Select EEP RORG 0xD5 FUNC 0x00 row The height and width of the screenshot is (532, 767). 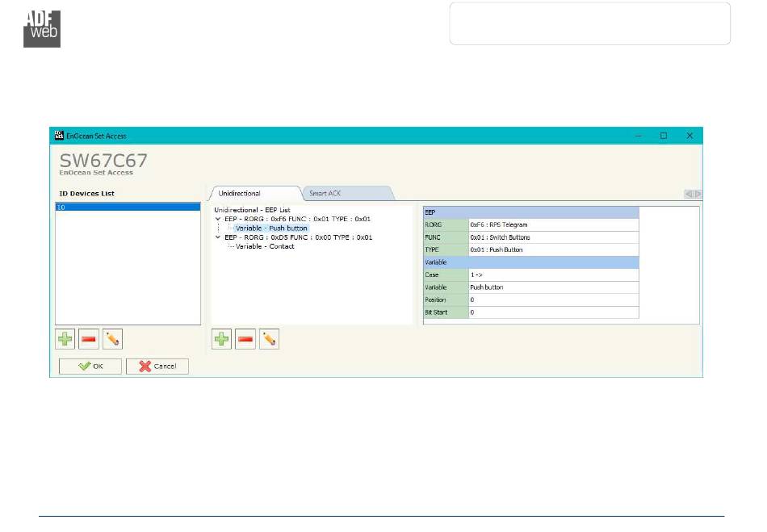pyautogui.click(x=299, y=237)
